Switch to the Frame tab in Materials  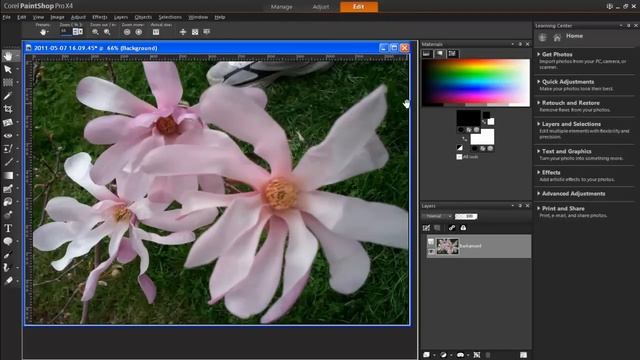tap(427, 53)
